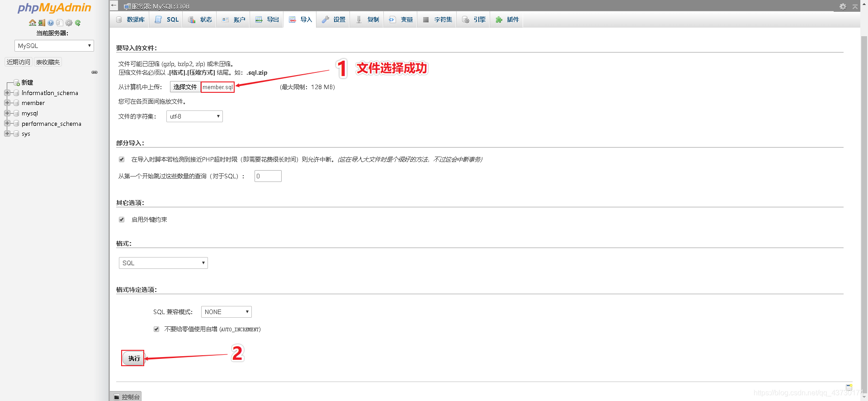Expand the sys database tree node

(x=7, y=134)
